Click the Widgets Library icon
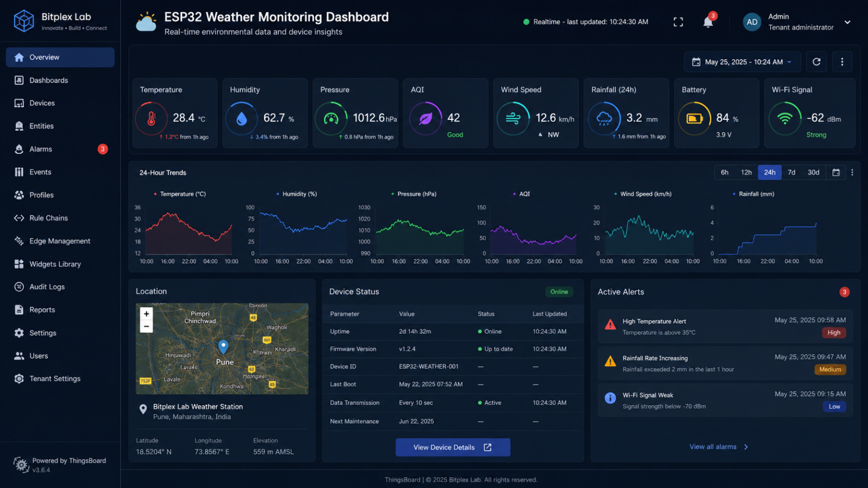This screenshot has width=868, height=488. (19, 264)
